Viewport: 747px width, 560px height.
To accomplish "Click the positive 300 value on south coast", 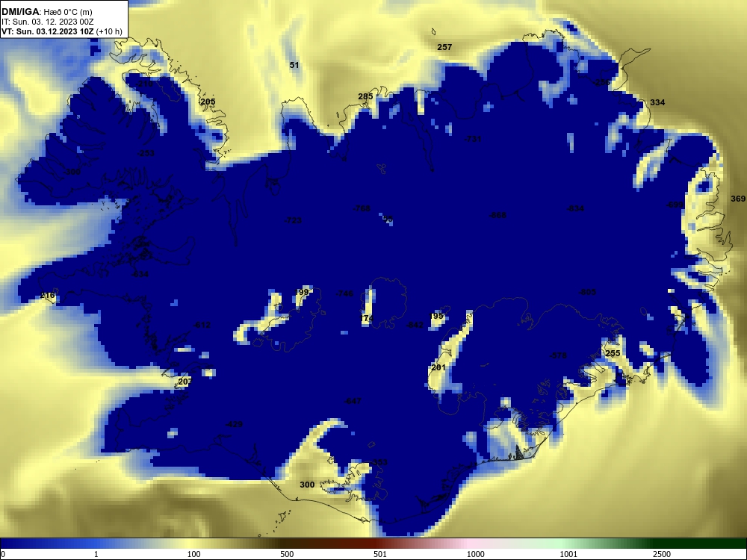I will (307, 485).
